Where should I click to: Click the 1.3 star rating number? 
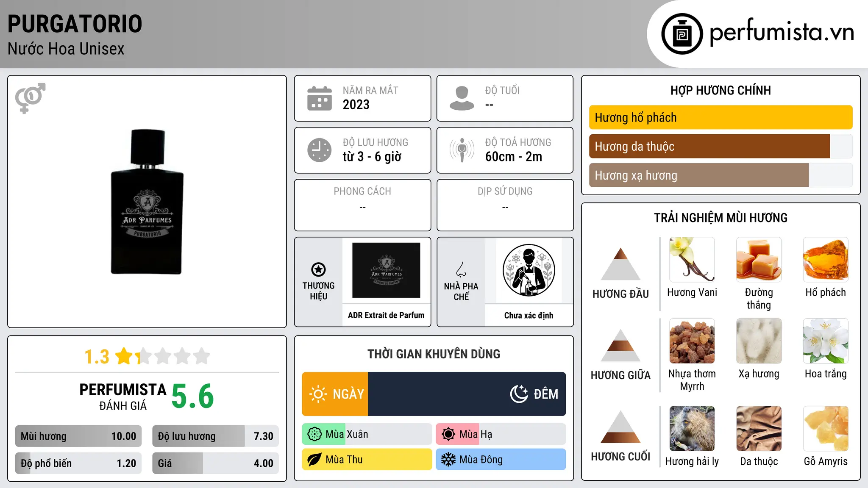(97, 357)
